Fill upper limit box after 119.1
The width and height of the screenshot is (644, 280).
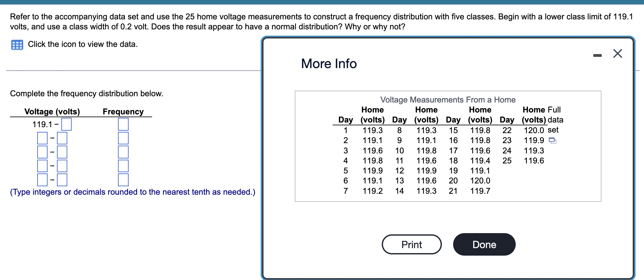tap(66, 124)
